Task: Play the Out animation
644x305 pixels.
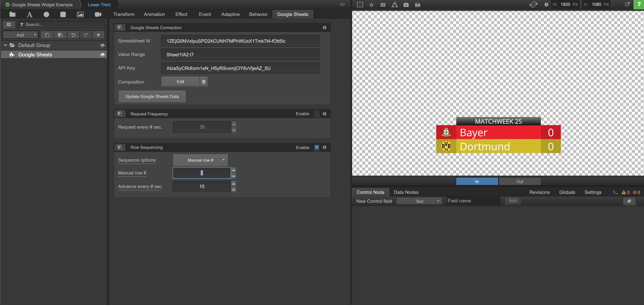Action: (520, 181)
